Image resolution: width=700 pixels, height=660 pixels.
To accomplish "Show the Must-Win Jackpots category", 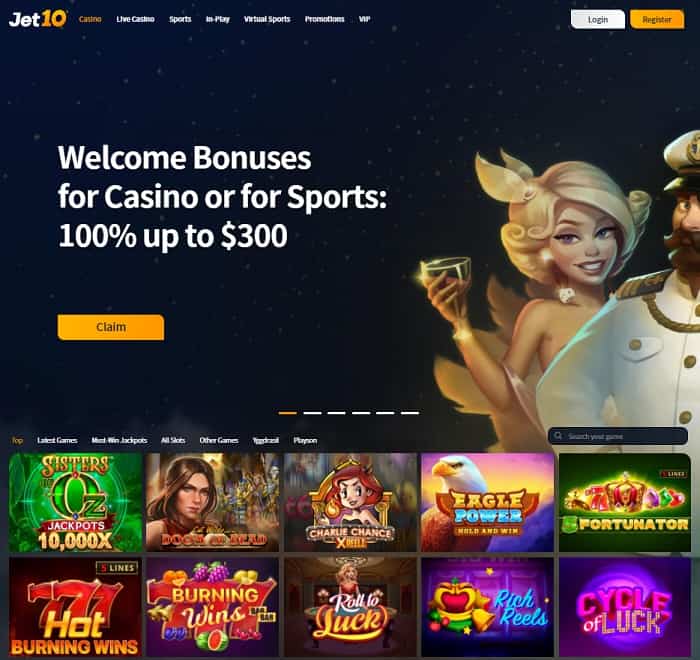I will click(x=119, y=440).
